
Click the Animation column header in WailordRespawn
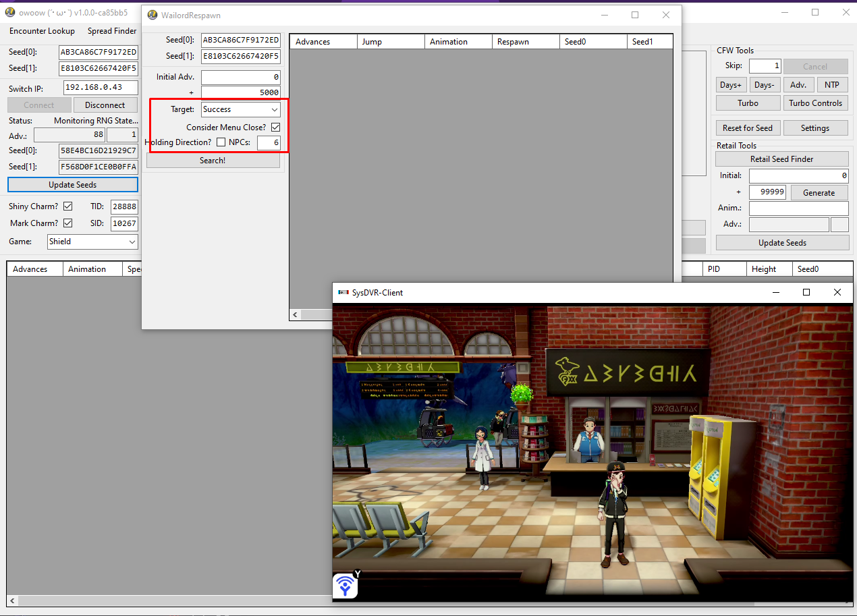[458, 42]
